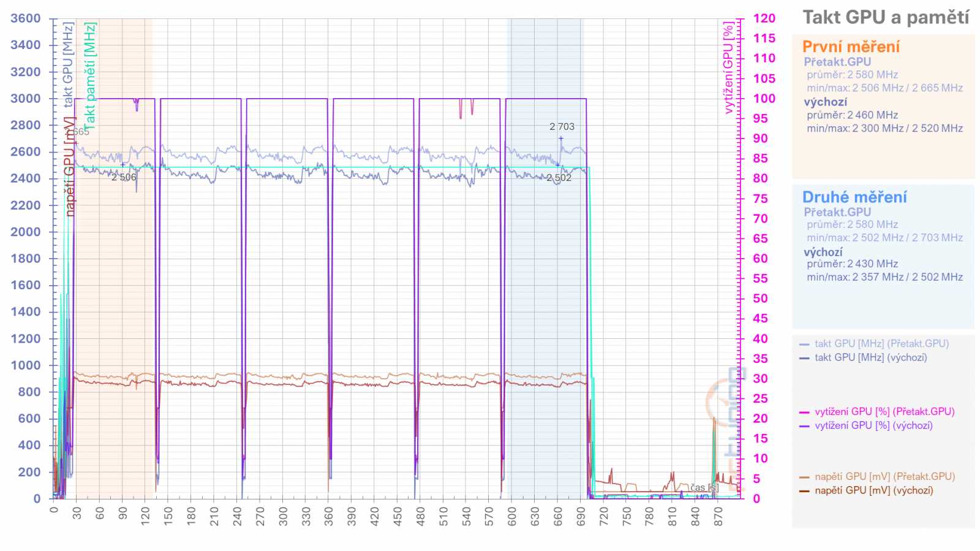Click the '2 502' data label

[559, 178]
